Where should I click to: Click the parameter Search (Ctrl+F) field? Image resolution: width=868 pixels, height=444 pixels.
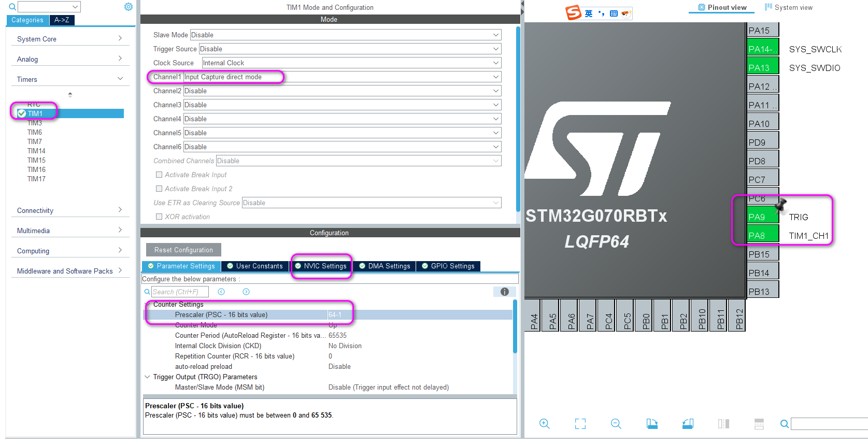click(x=180, y=292)
